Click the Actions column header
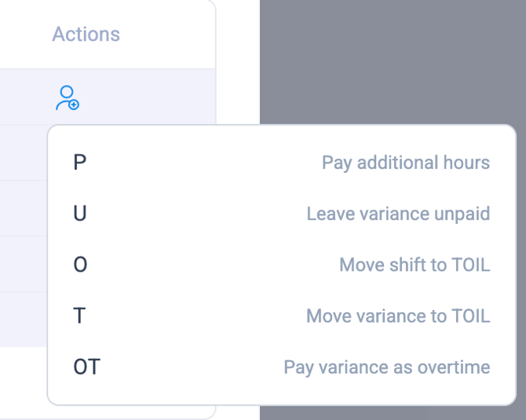Image resolution: width=526 pixels, height=420 pixels. click(86, 35)
